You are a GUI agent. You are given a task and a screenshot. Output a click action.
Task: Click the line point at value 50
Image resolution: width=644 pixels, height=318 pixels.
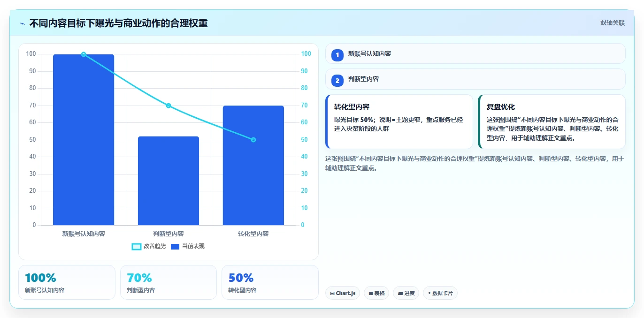click(253, 140)
